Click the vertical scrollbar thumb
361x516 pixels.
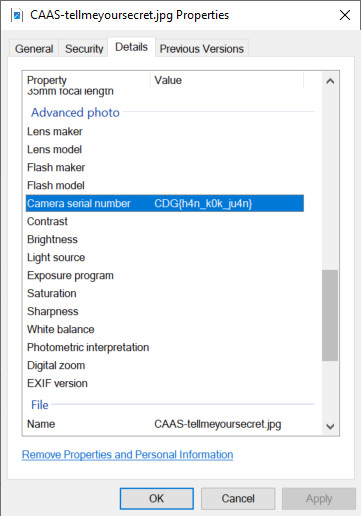click(330, 315)
